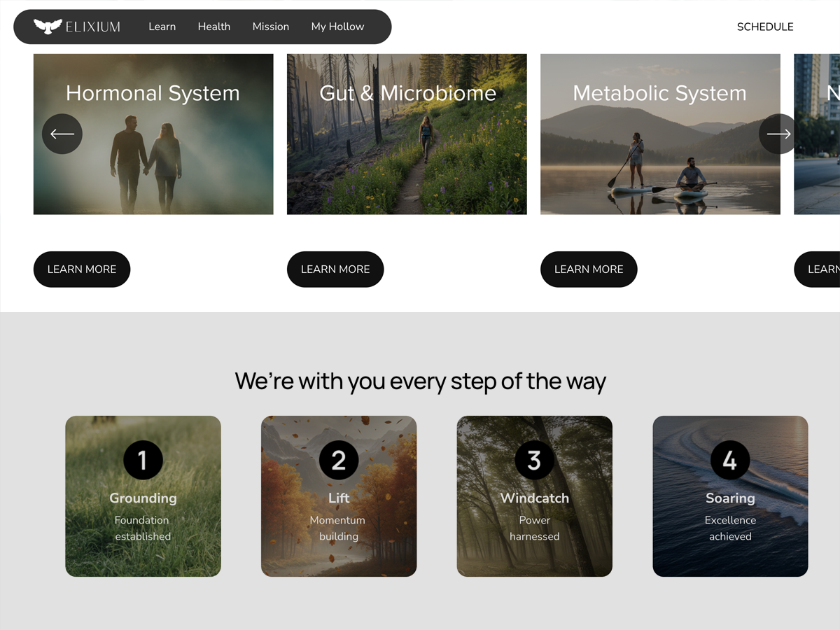
Task: Click the partially visible fourth Learn More button
Action: pos(818,269)
